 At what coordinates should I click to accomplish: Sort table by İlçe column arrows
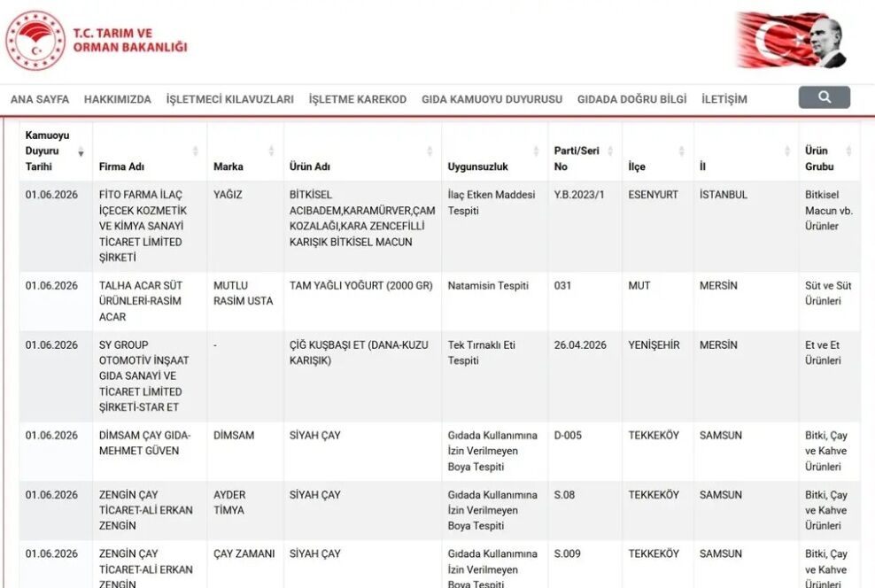(681, 151)
